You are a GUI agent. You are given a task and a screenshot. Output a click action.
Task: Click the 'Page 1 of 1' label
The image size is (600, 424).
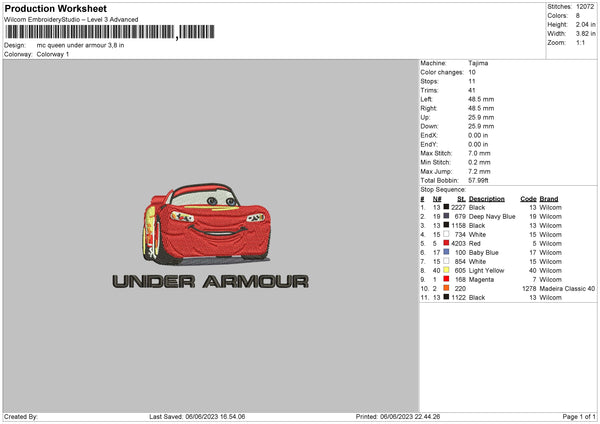click(x=579, y=417)
